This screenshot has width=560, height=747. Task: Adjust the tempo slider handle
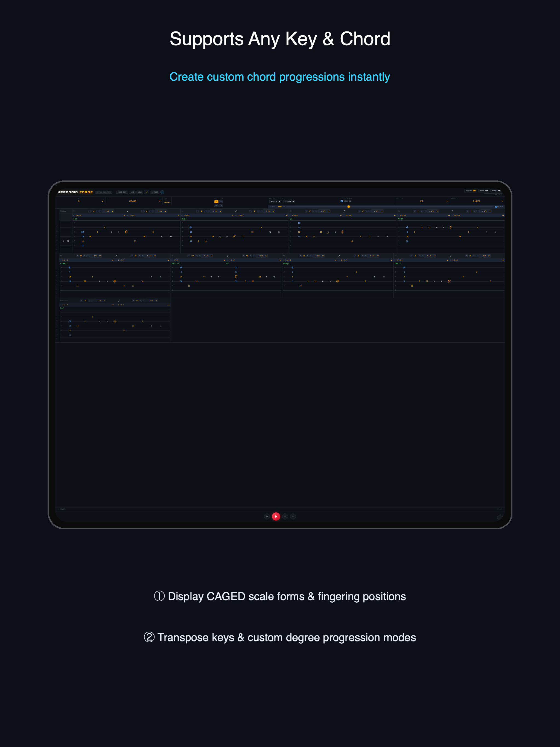(x=349, y=207)
